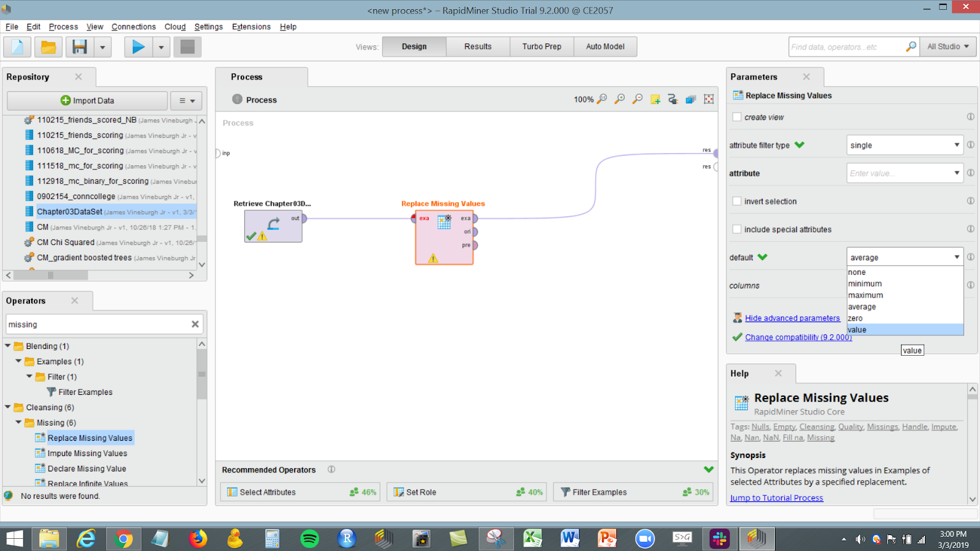Zoom out on the process canvas
980x551 pixels.
coord(638,99)
